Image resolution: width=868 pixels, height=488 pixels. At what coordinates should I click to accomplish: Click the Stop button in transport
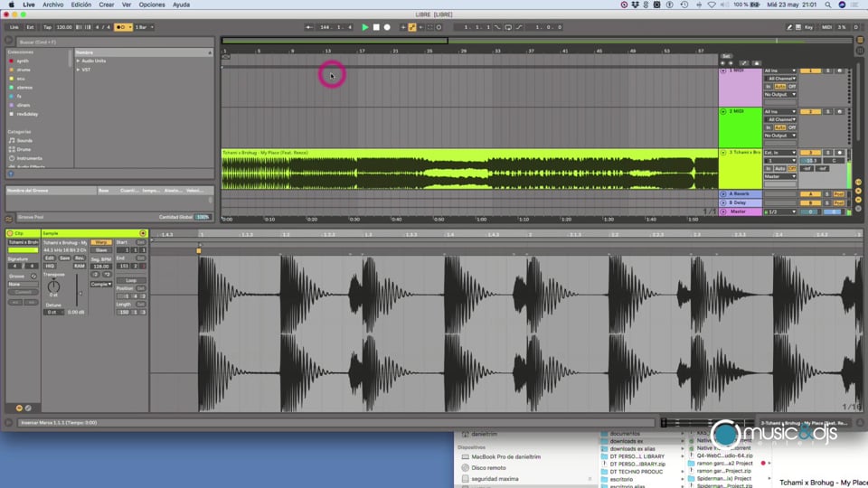point(376,27)
